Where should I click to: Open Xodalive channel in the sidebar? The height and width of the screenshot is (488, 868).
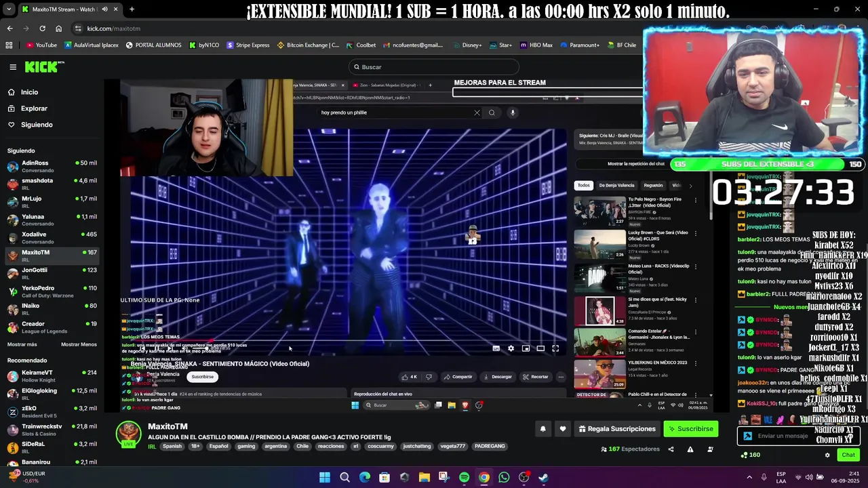click(52, 237)
